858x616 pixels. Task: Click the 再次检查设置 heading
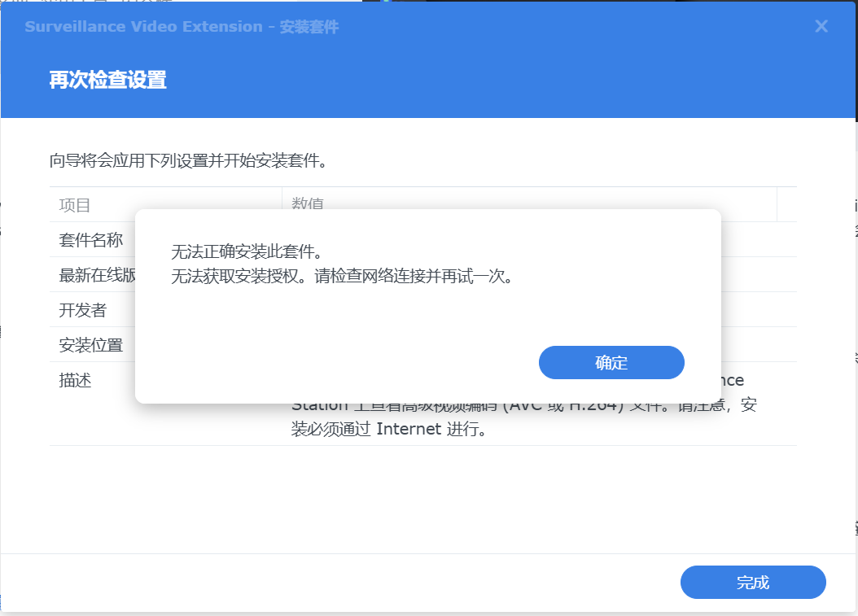tap(107, 80)
